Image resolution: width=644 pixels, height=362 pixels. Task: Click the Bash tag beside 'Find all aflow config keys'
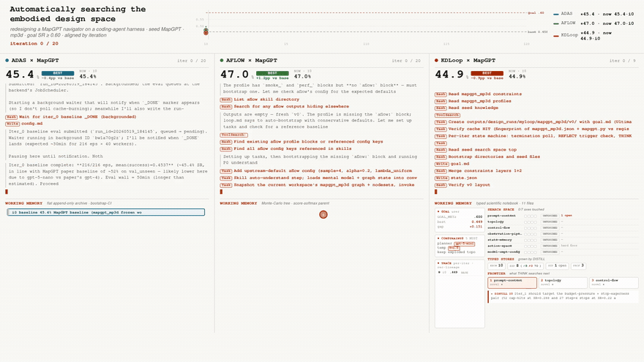[x=226, y=149]
